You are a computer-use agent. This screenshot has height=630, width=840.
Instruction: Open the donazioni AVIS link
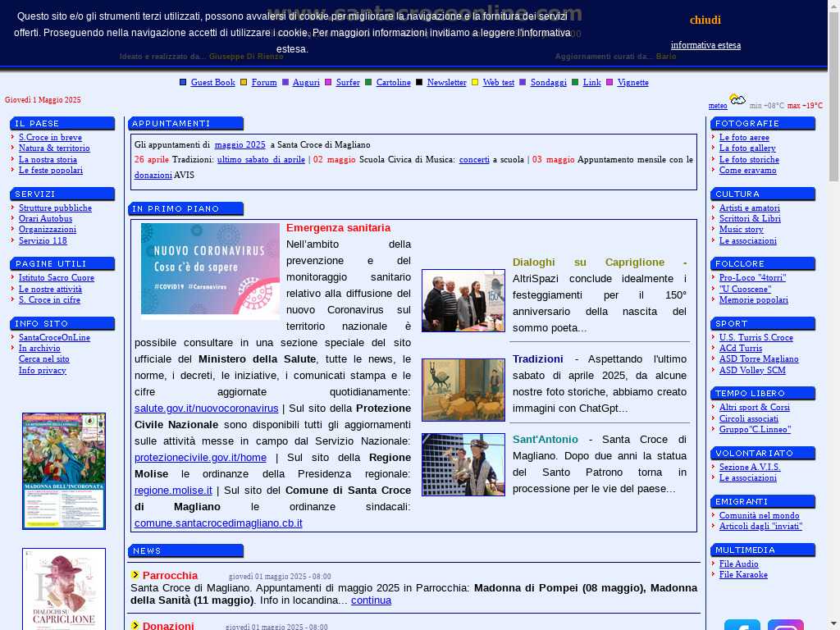153,175
